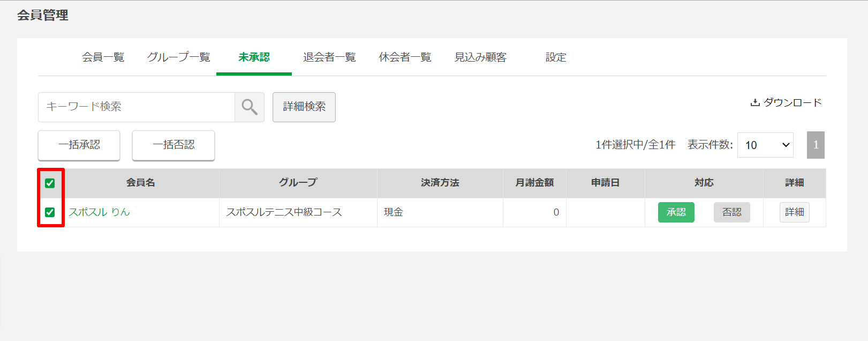The width and height of the screenshot is (868, 341).
Task: Focus the キーワード検索 input field
Action: coord(137,107)
